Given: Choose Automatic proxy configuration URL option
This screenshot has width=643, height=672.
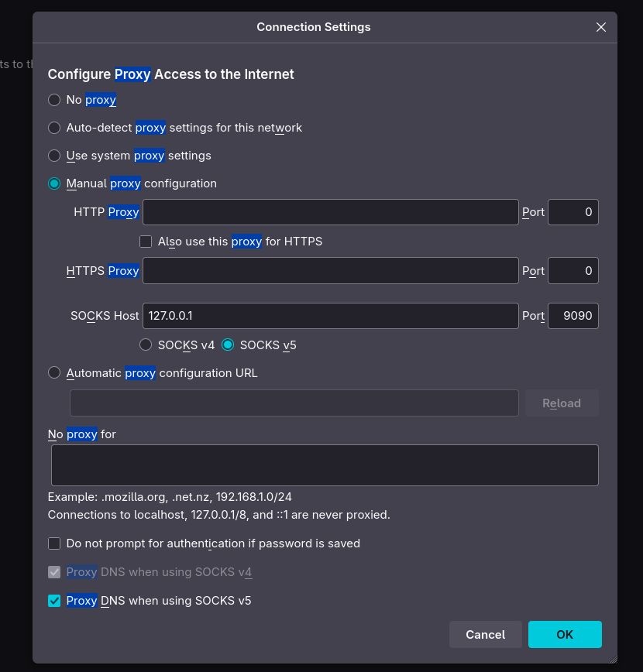Looking at the screenshot, I should (54, 373).
